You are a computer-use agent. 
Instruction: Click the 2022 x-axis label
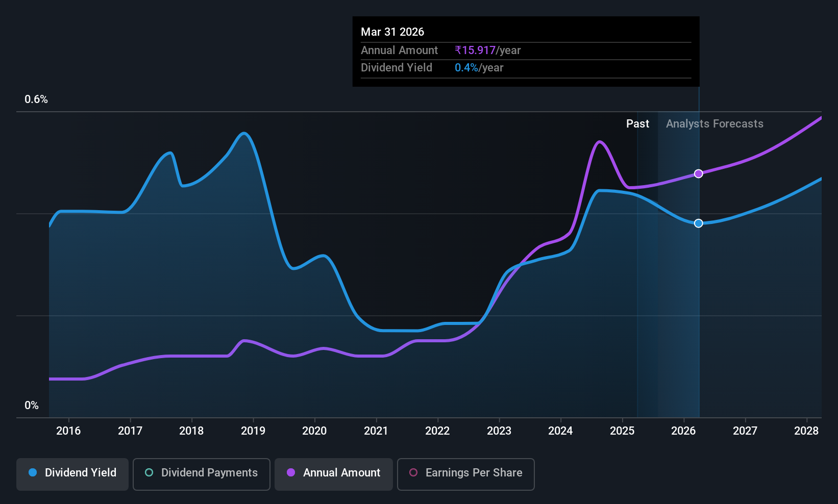pos(437,431)
